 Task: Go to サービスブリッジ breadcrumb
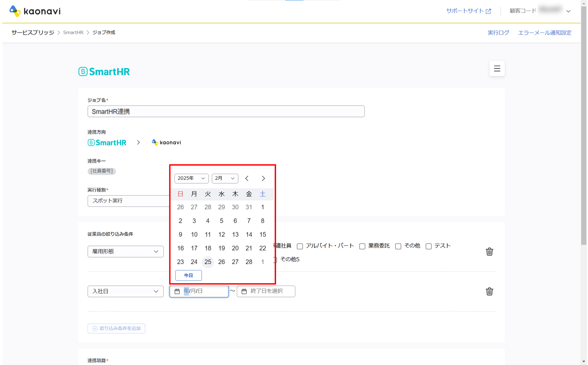coord(33,32)
